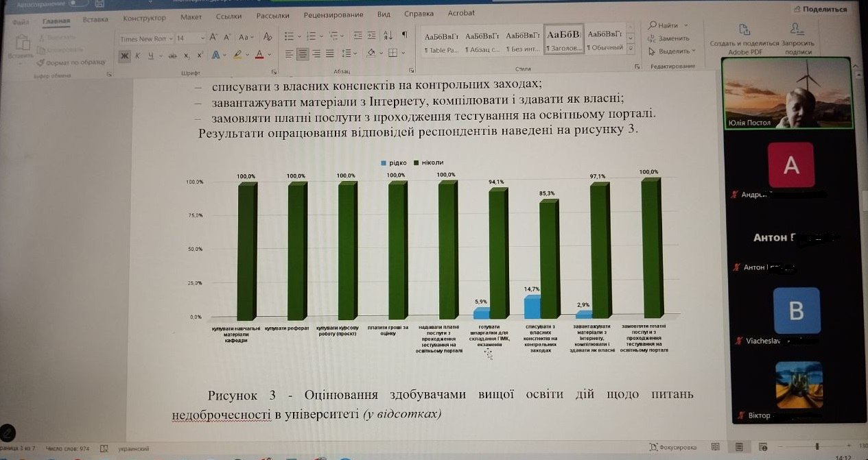The height and width of the screenshot is (460, 868).
Task: Open the change case (Aa) dropdown
Action: tap(246, 37)
